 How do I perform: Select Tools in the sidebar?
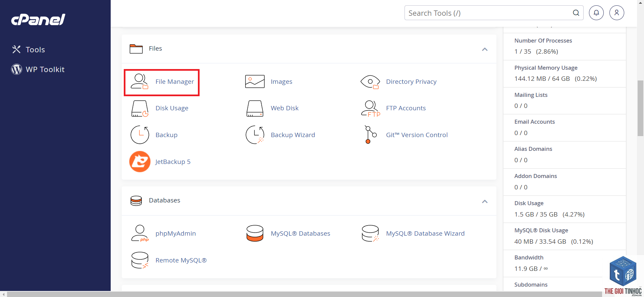(x=35, y=50)
